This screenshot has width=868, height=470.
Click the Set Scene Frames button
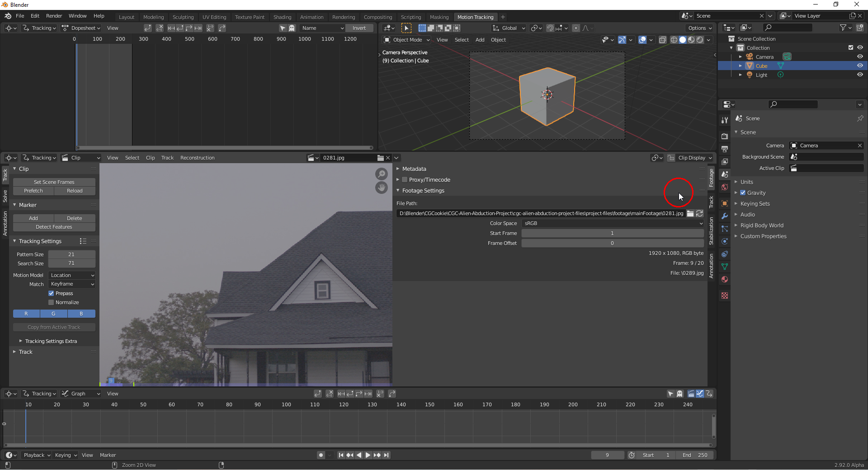click(54, 182)
